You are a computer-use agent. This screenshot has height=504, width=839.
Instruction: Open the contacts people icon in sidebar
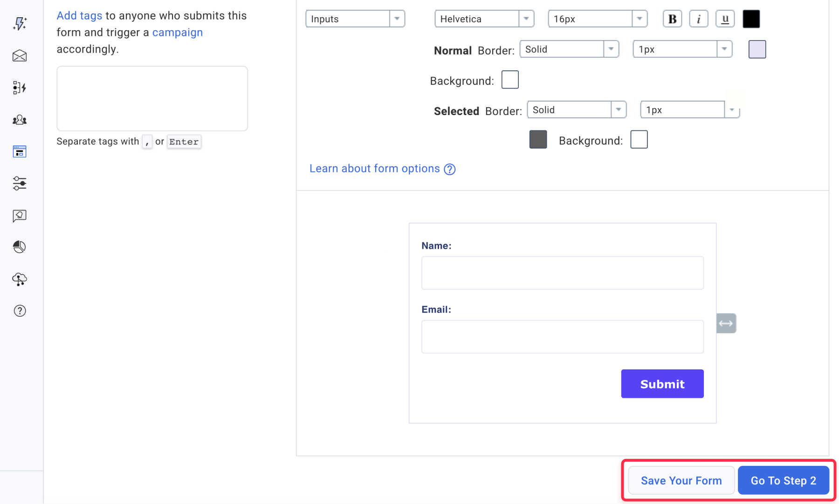(x=20, y=120)
